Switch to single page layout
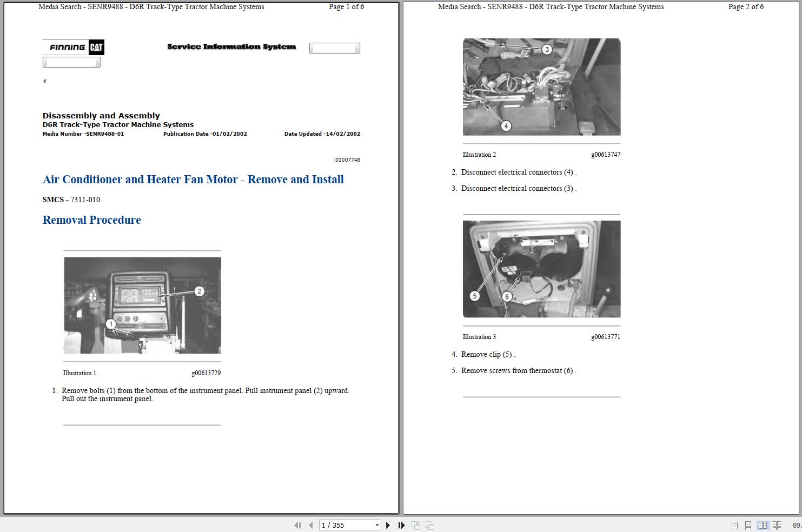The image size is (802, 532). (x=734, y=525)
